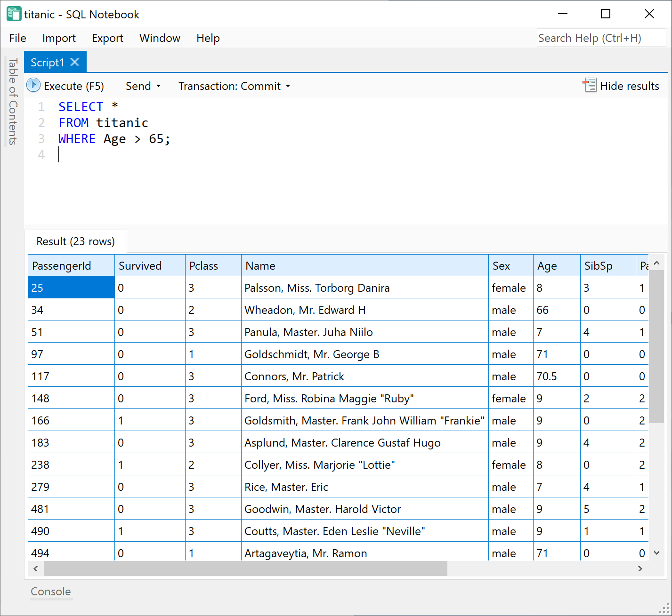
Task: Click the horizontal scrollbar thumb in results
Action: coord(245,568)
